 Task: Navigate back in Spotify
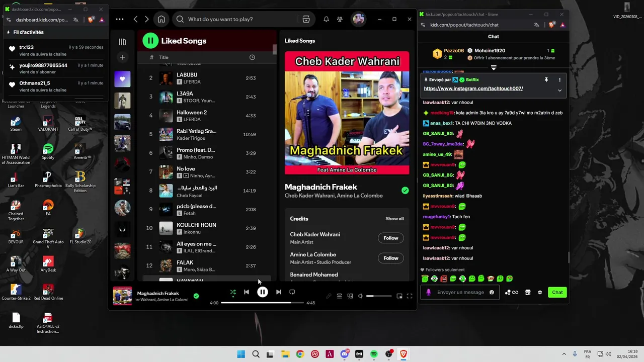135,19
